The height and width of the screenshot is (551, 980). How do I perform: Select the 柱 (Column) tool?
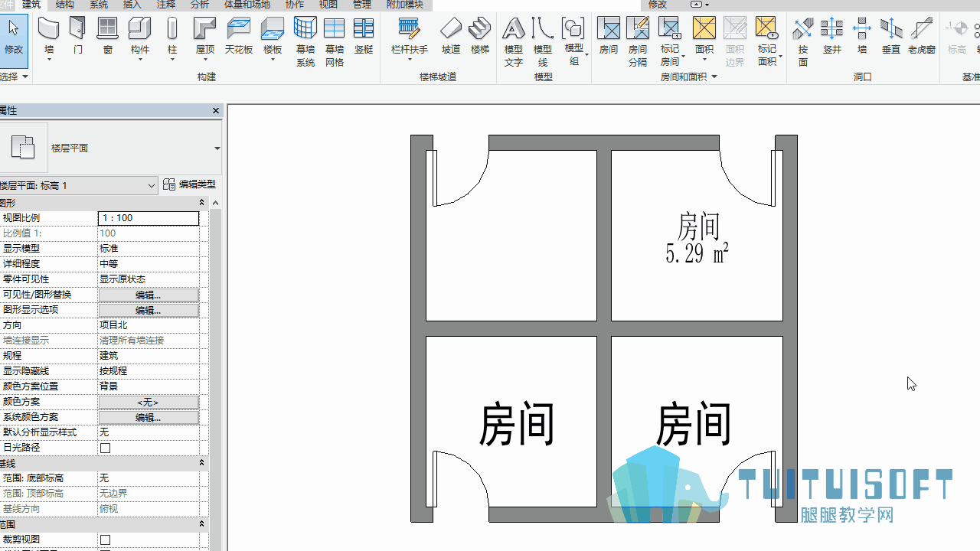[x=172, y=37]
